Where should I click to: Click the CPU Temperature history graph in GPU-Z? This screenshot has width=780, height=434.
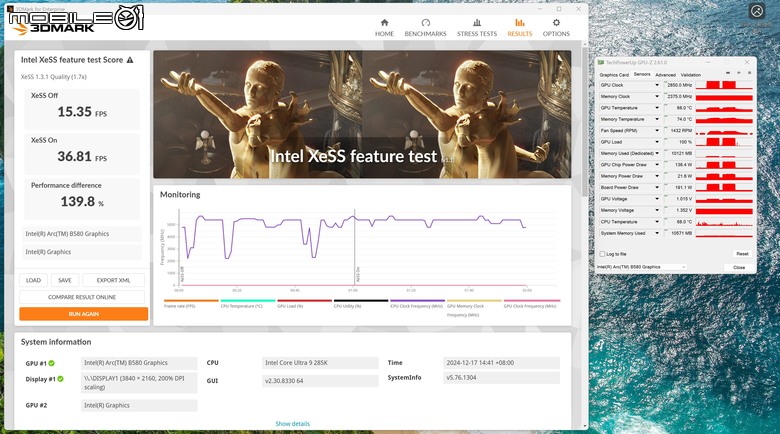coord(724,222)
